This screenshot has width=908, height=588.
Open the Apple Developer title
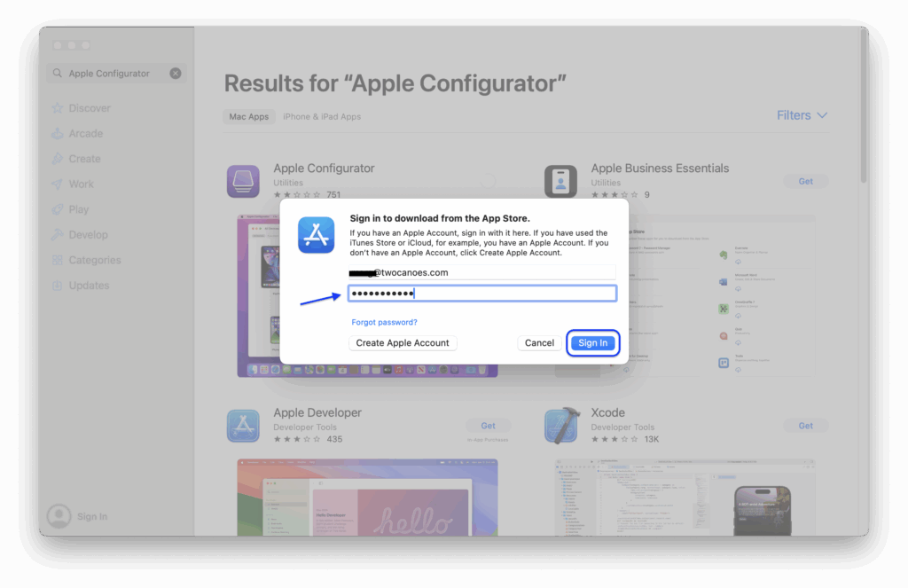(317, 412)
